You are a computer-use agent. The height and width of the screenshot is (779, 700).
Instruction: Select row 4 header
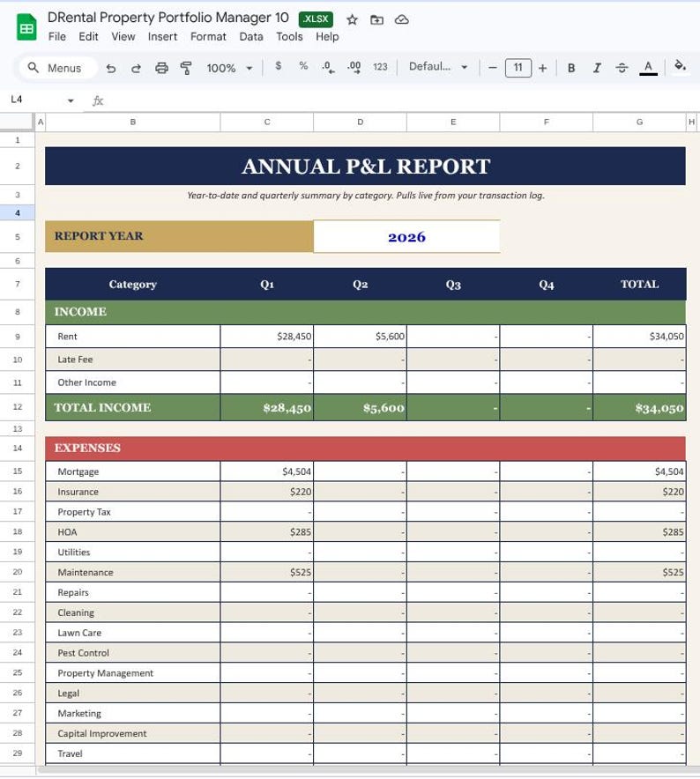coord(18,212)
